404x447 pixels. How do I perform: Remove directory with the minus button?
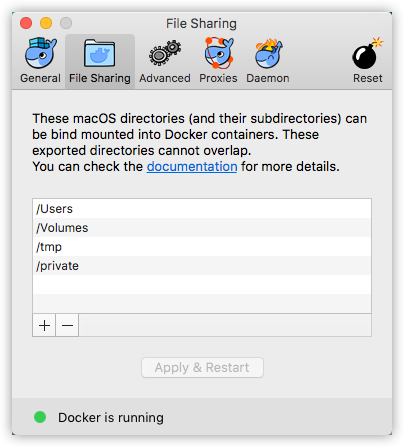[67, 325]
